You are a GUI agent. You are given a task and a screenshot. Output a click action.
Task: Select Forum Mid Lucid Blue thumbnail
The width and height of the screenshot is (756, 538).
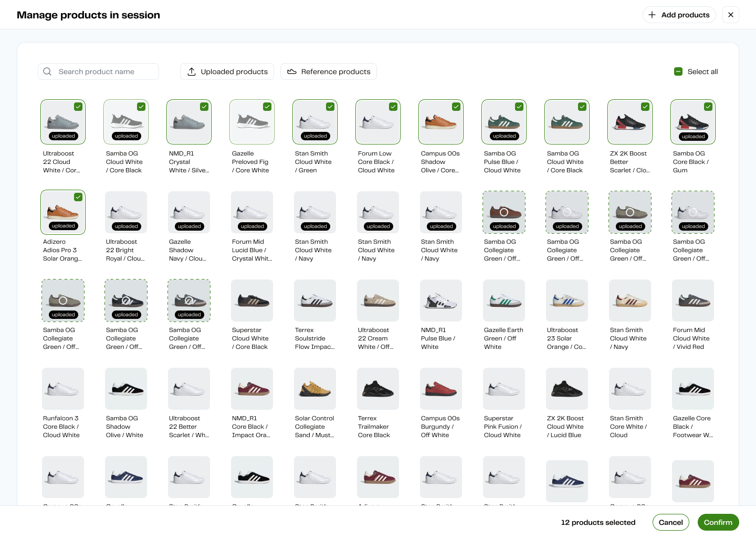click(252, 212)
